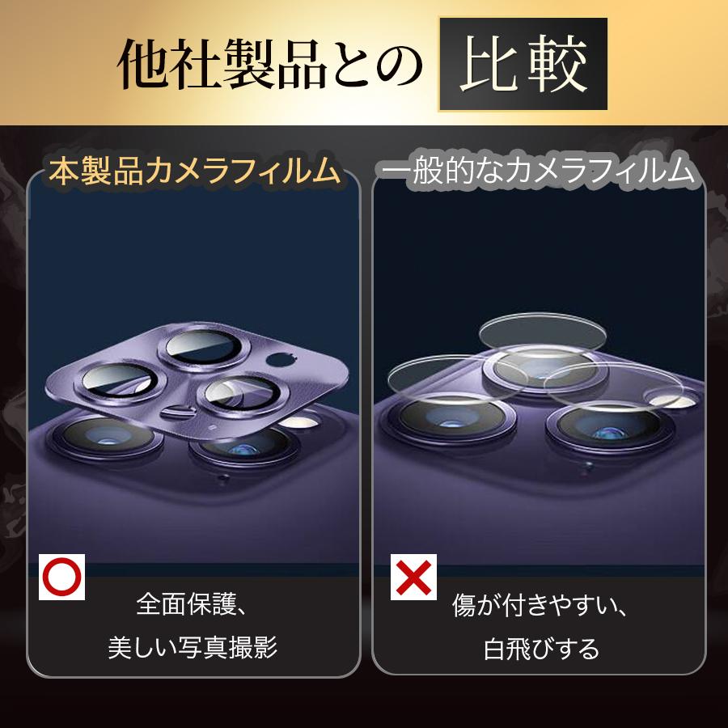The height and width of the screenshot is (728, 728).
Task: Click the 美しい写真撮影 caption text
Action: [x=193, y=647]
